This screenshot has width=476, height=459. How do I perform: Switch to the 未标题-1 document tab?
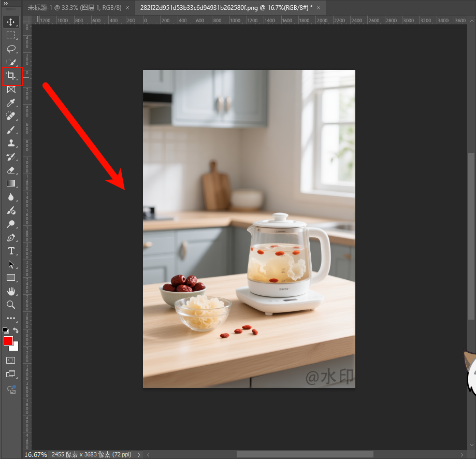[74, 8]
